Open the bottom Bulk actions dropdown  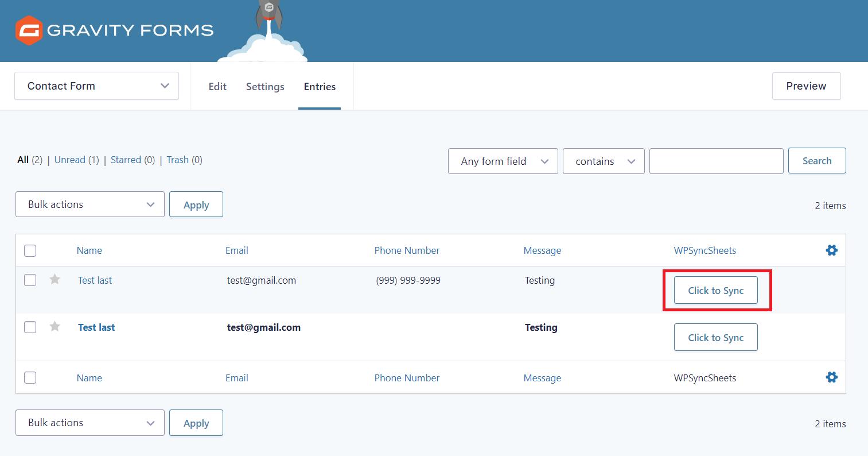coord(90,423)
